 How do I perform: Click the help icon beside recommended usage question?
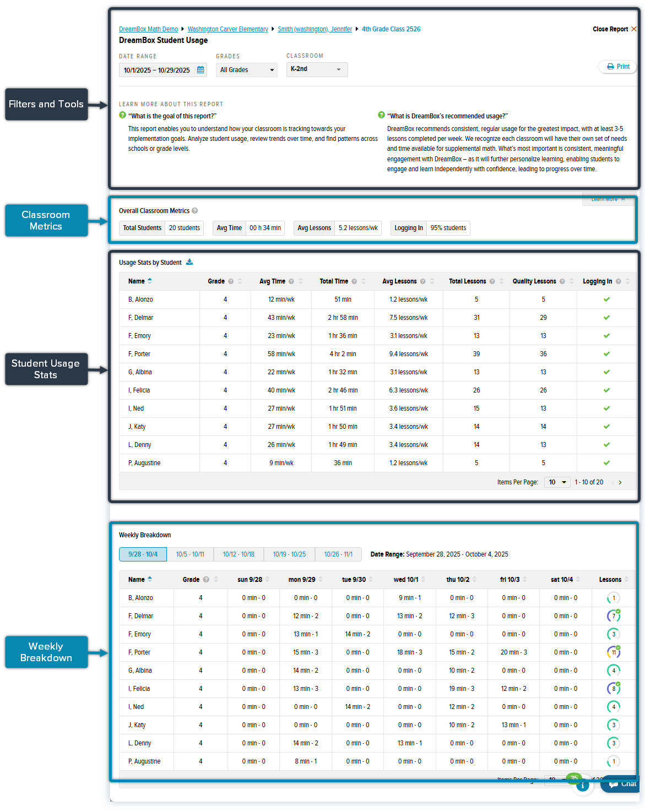pyautogui.click(x=381, y=115)
